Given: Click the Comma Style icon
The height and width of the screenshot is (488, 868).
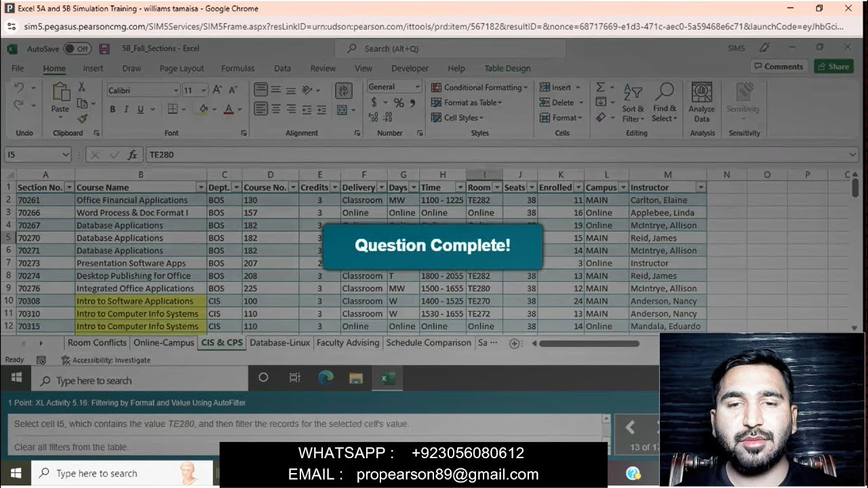Looking at the screenshot, I should tap(413, 102).
